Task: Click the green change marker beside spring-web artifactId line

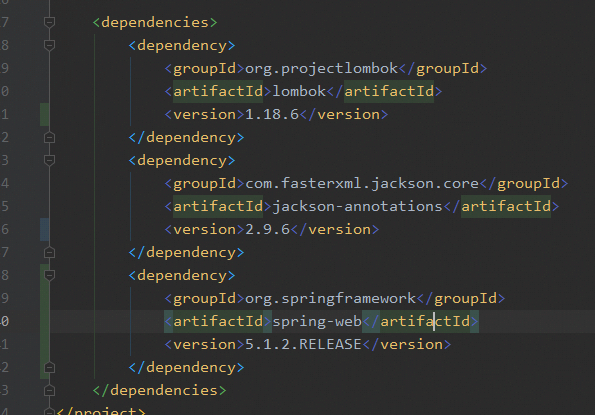Action: coord(44,321)
